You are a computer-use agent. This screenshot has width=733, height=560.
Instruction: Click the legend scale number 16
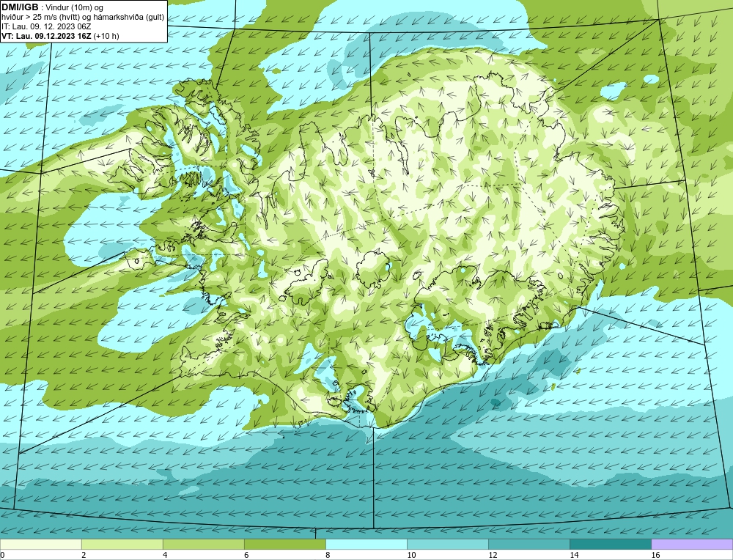[x=655, y=555]
